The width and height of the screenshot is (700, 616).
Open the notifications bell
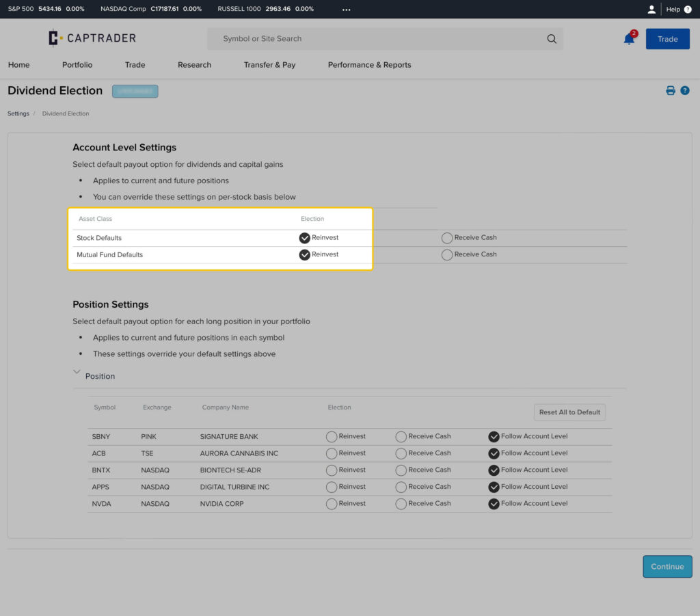[x=630, y=39]
